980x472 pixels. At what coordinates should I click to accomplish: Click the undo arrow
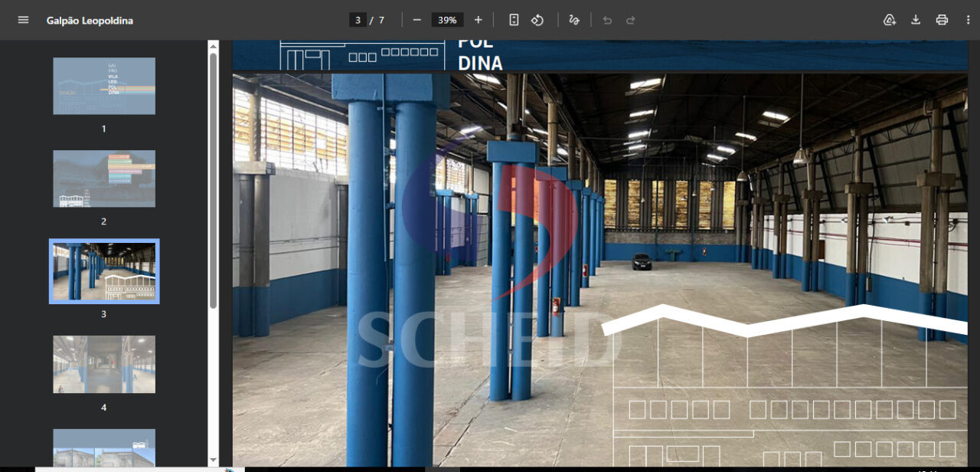click(x=607, y=20)
